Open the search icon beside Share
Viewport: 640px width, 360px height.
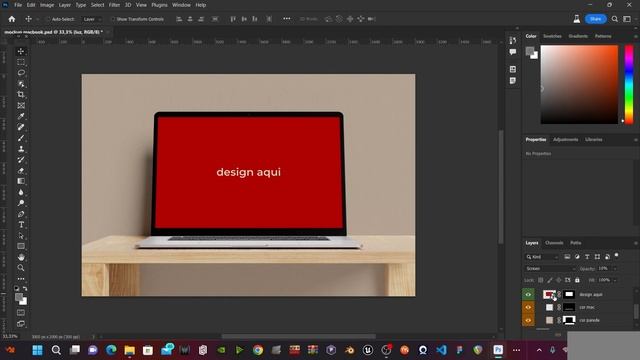(x=615, y=19)
